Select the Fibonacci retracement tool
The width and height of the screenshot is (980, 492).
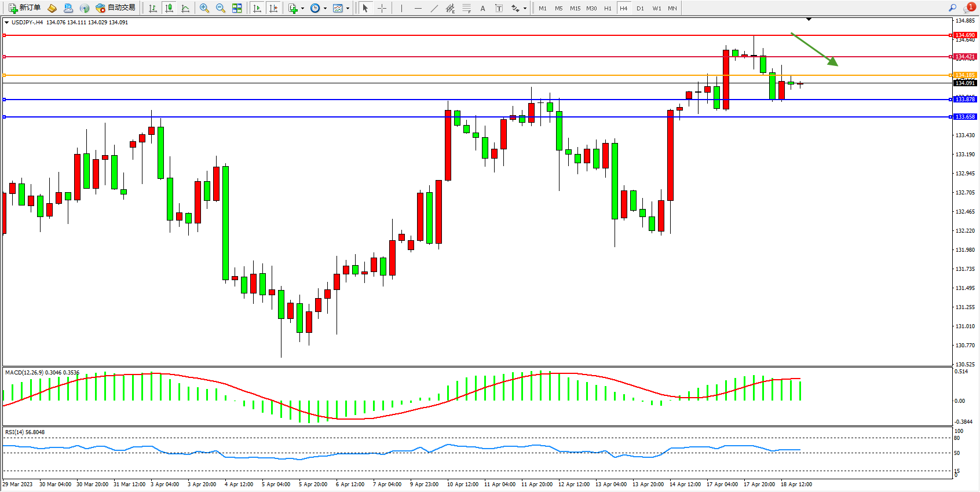[467, 8]
